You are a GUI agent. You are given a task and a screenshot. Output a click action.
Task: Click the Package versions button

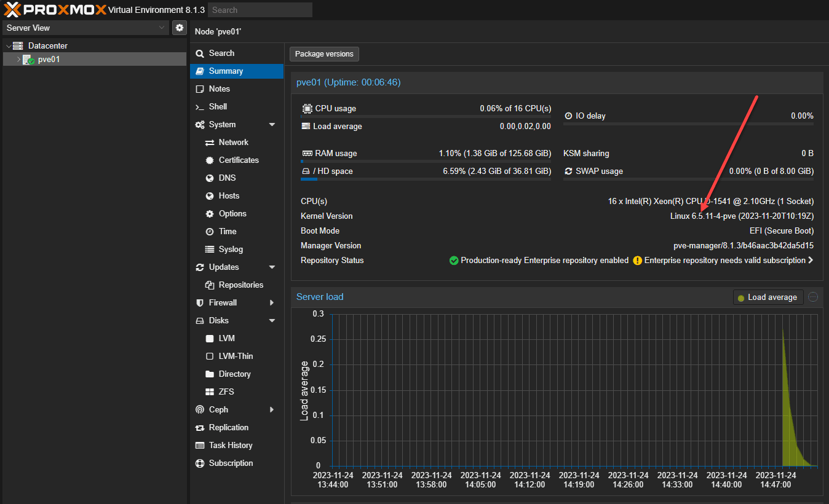pyautogui.click(x=324, y=54)
